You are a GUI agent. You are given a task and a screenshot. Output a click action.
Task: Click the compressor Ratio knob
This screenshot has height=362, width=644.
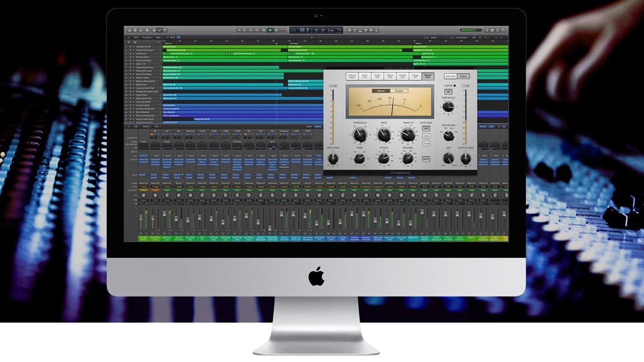(383, 136)
